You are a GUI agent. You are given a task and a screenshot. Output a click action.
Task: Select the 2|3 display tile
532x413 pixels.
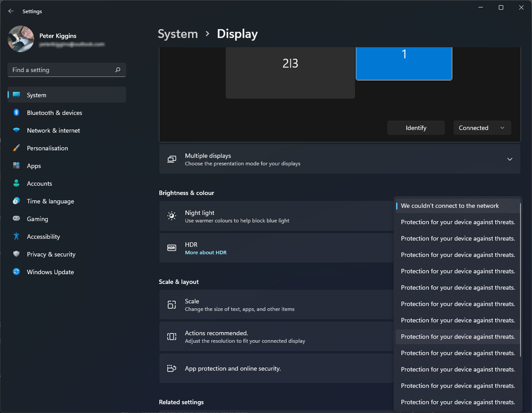(290, 72)
